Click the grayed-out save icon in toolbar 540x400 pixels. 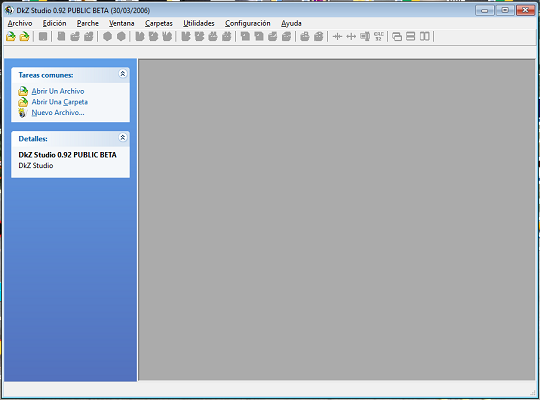(43, 37)
